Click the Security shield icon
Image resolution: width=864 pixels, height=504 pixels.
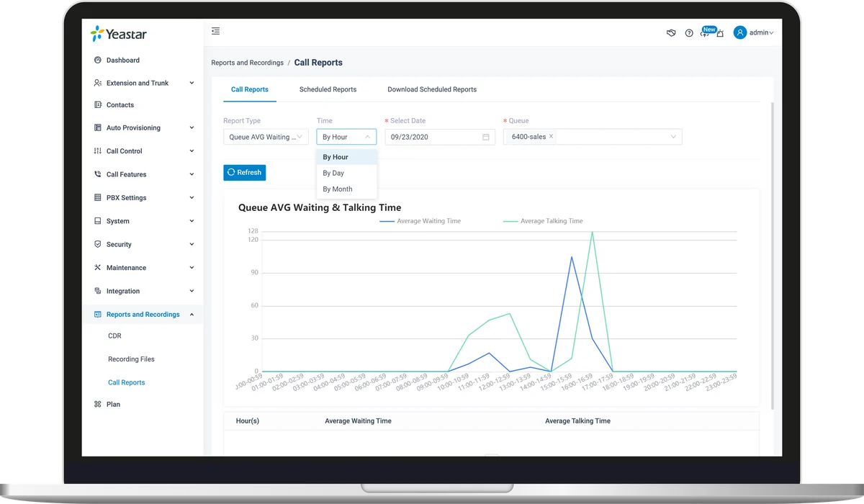[98, 244]
